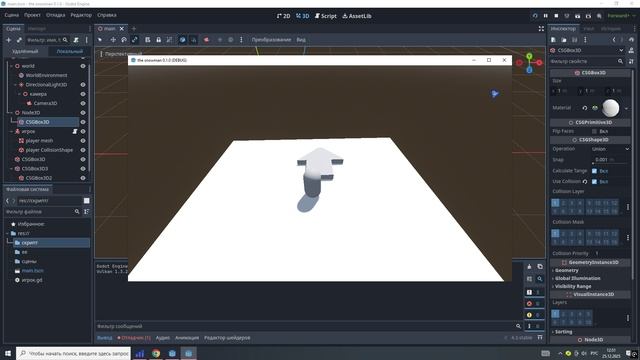Expand the Geometry section
Screen dimensions: 640x360
[567, 271]
